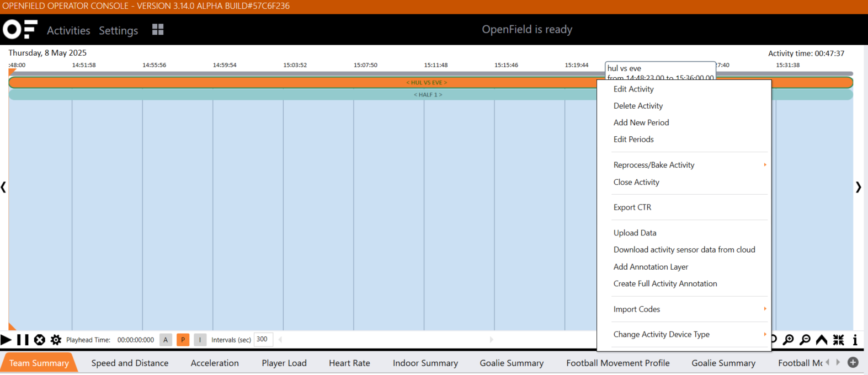Click the Intervals seconds input field
Viewport: 868px width, 375px height.
click(263, 340)
